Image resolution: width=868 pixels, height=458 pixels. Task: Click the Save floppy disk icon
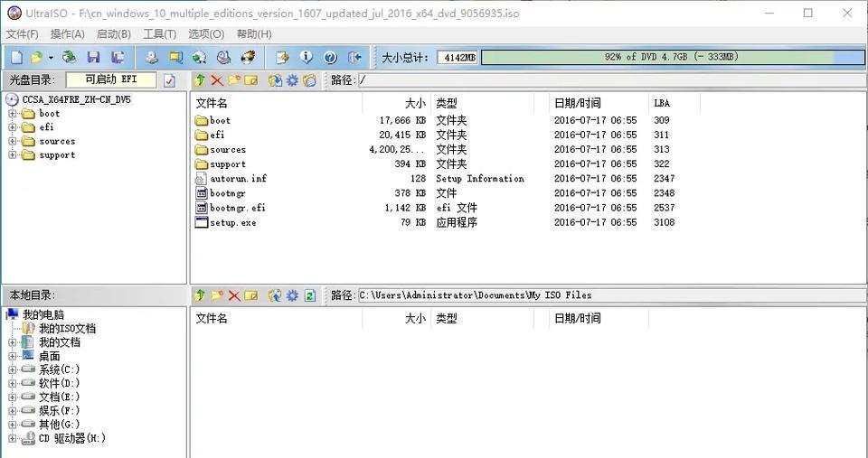pyautogui.click(x=93, y=57)
